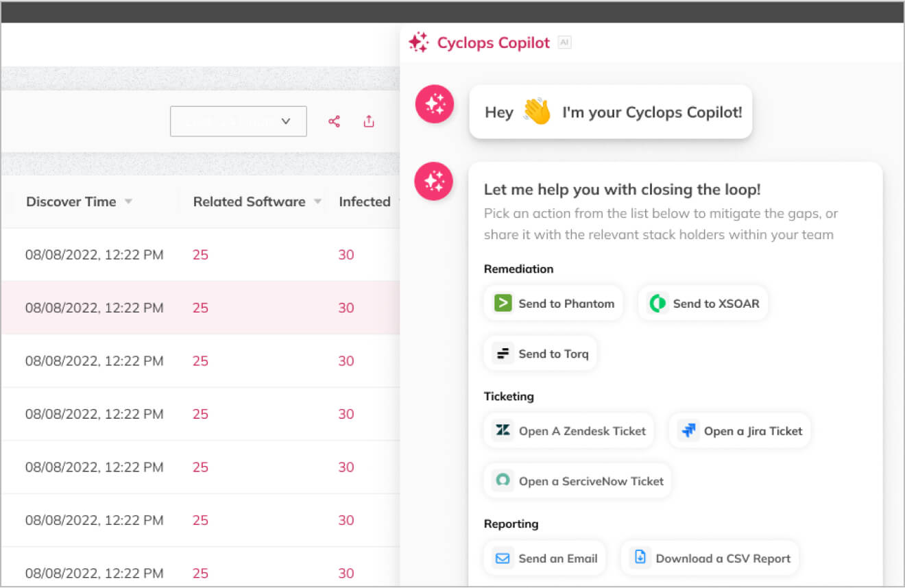Select the Torq icon
The height and width of the screenshot is (588, 905).
point(503,353)
